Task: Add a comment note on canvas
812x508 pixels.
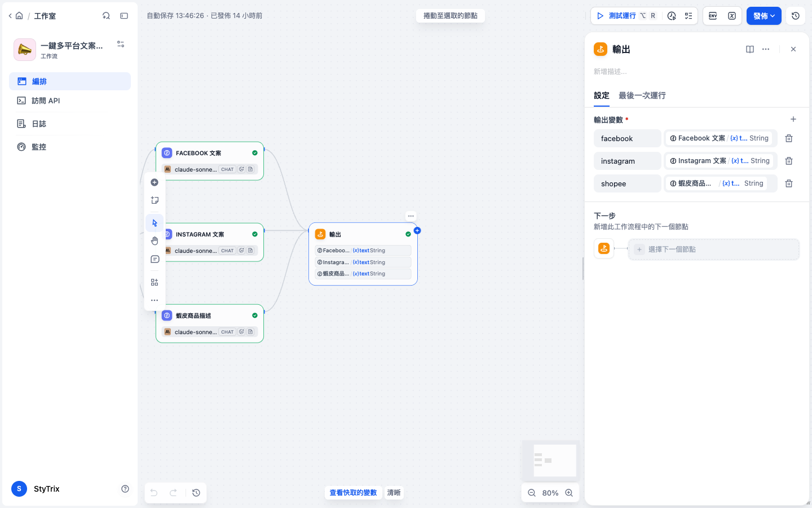Action: coord(155,259)
